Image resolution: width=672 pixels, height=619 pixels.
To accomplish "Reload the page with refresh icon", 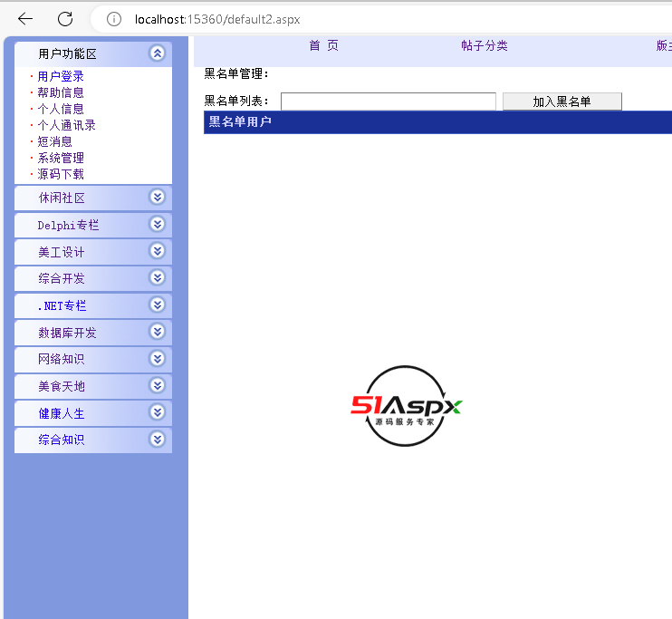I will point(65,19).
